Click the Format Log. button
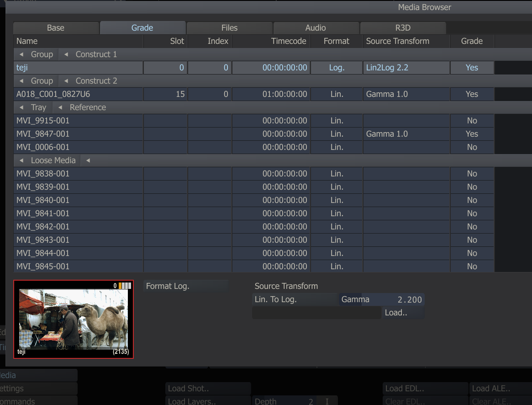Screen dimensions: 532x405 tap(186, 286)
